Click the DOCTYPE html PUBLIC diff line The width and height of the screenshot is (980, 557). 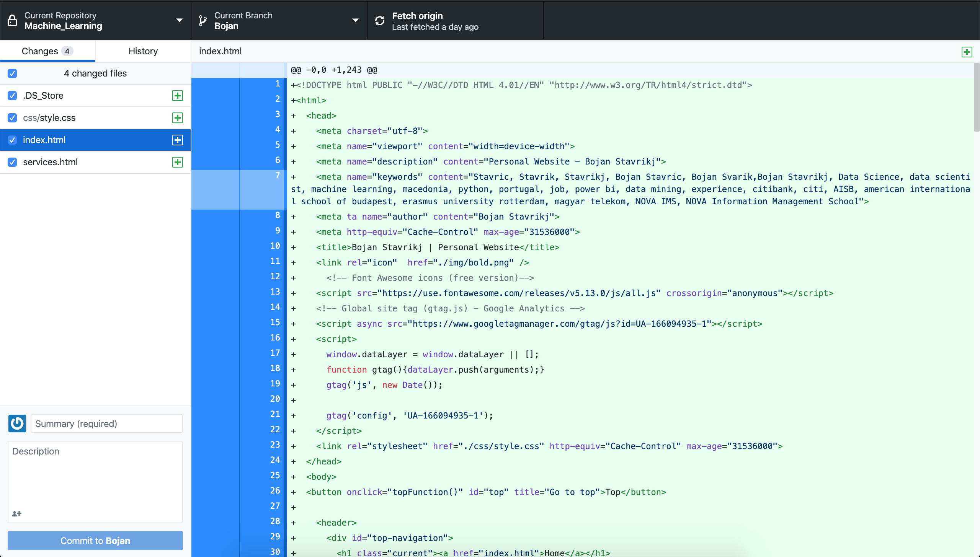tap(522, 85)
